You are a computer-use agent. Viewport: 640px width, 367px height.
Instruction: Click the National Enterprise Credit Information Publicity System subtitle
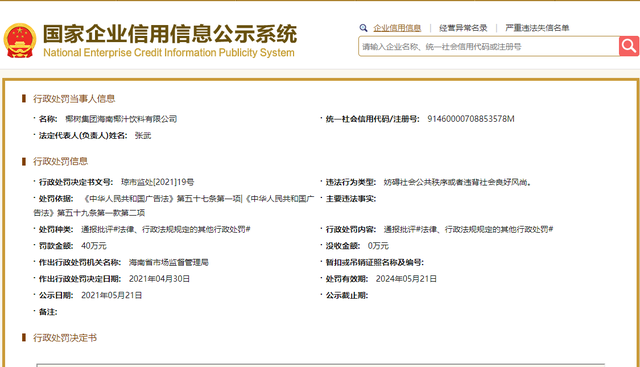[169, 53]
